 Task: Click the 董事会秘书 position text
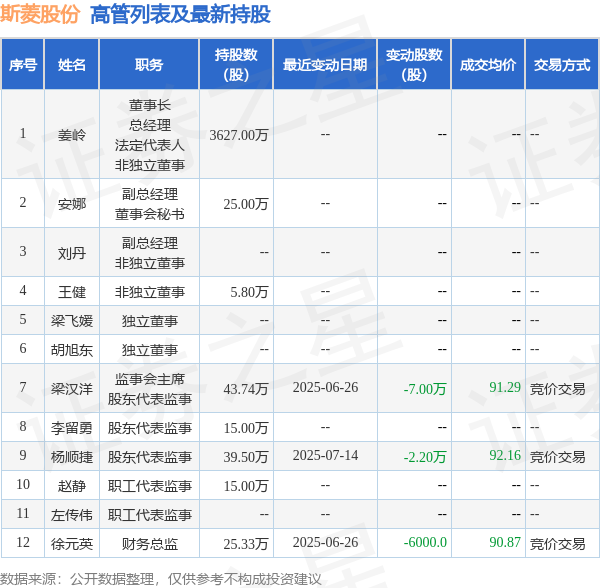click(150, 214)
